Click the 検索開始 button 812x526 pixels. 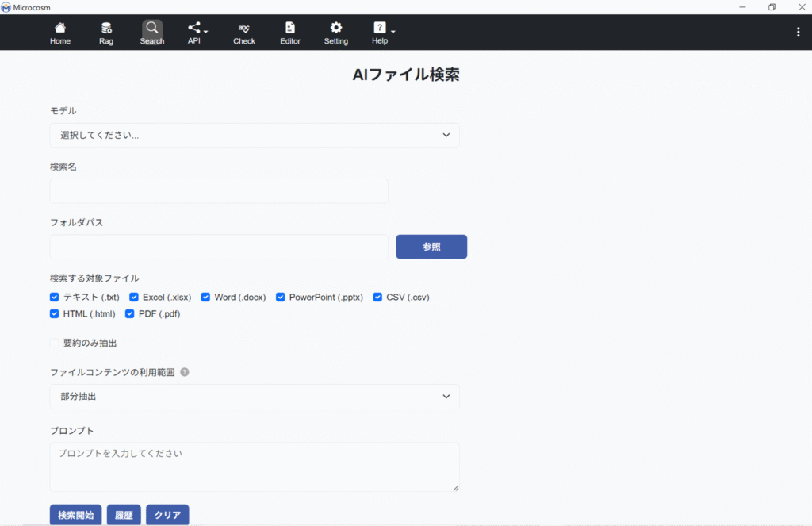coord(75,515)
